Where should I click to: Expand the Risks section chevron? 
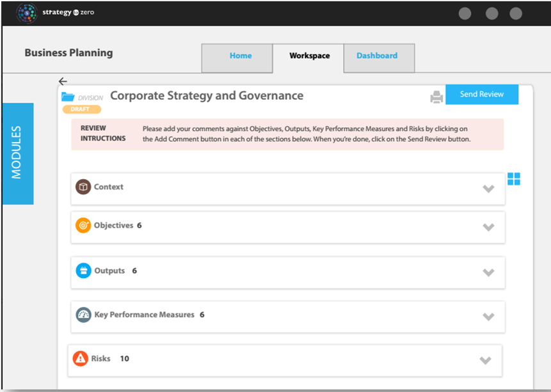pyautogui.click(x=485, y=361)
